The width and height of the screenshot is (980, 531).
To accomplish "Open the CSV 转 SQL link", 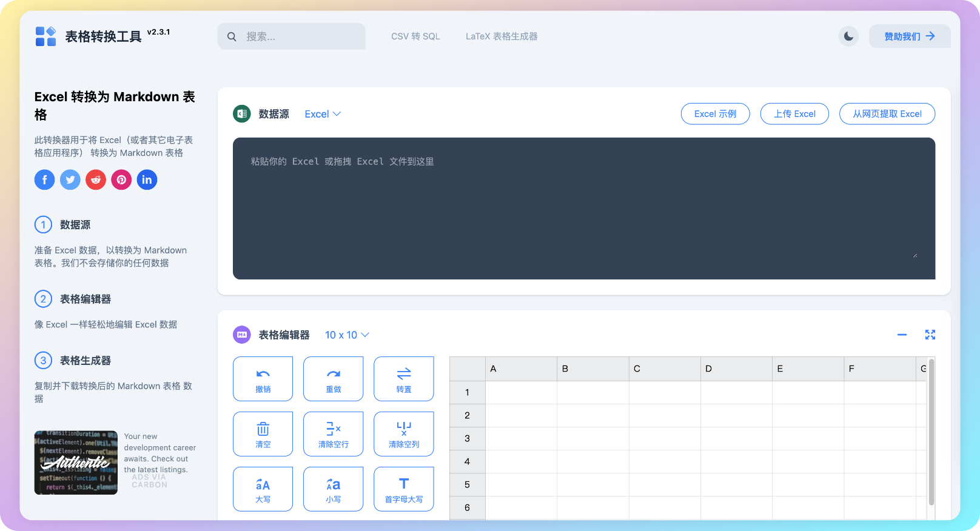I will point(415,36).
